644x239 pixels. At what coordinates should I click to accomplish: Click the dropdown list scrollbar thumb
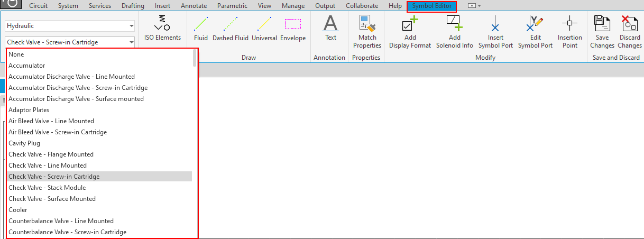tap(195, 58)
